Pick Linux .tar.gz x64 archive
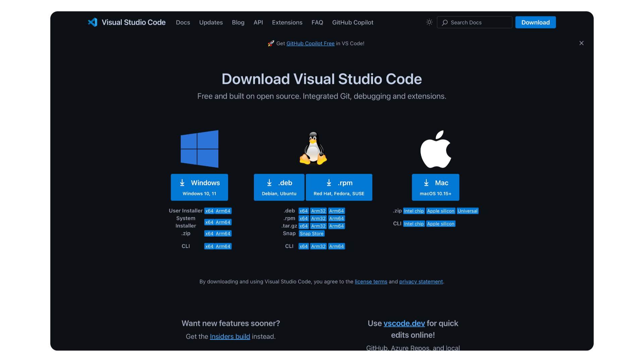Viewport: 644px width, 362px height. (x=304, y=226)
